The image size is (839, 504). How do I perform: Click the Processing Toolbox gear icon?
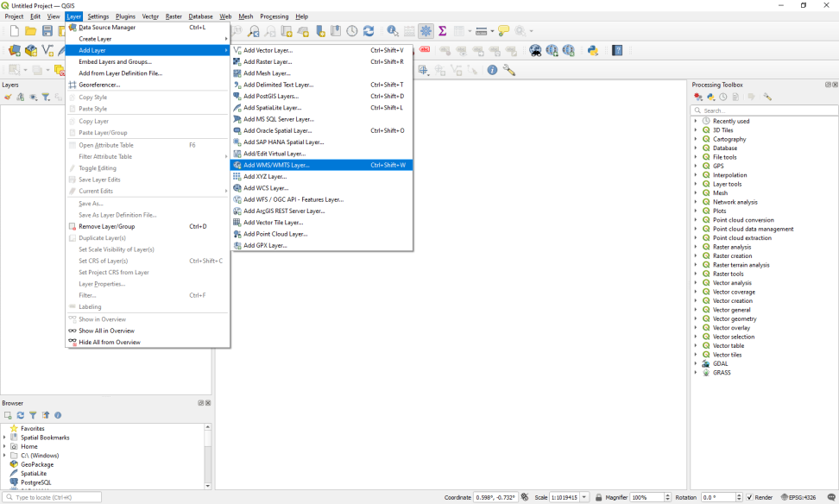coord(426,31)
